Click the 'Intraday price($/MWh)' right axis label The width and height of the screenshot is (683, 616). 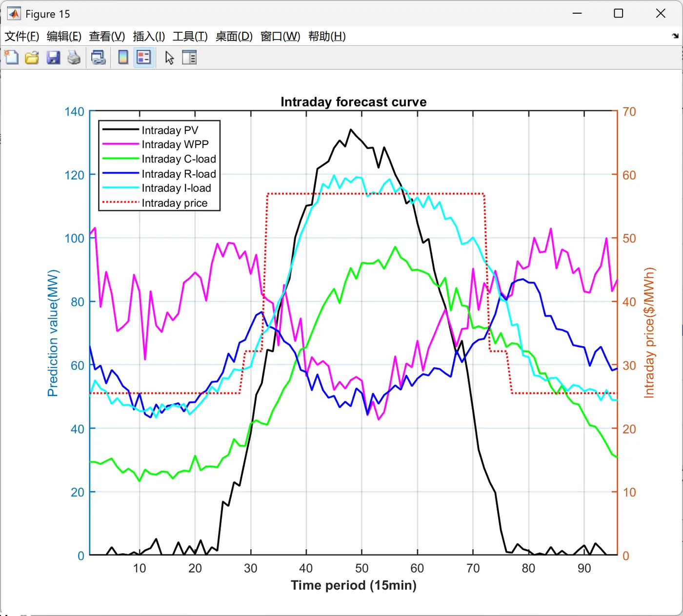[x=649, y=333]
